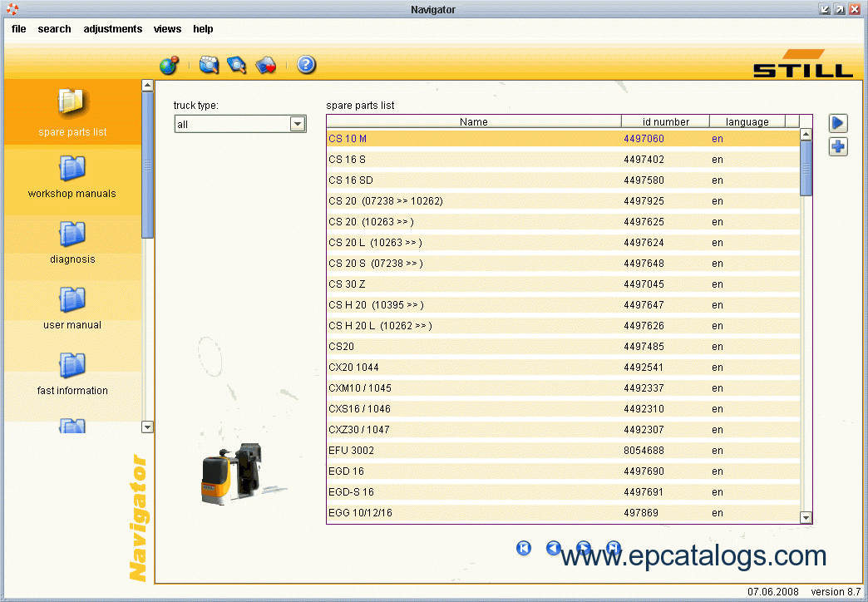
Task: Open fast information folder
Action: [x=72, y=374]
